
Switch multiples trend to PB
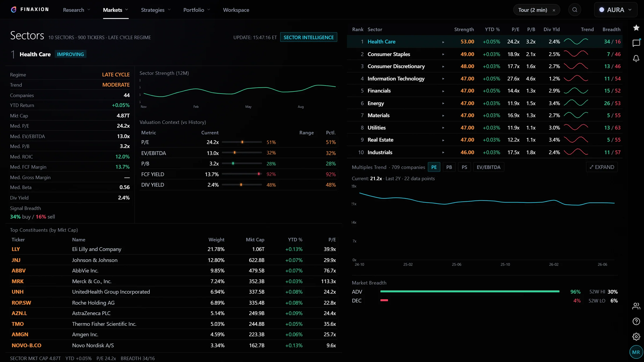(449, 167)
